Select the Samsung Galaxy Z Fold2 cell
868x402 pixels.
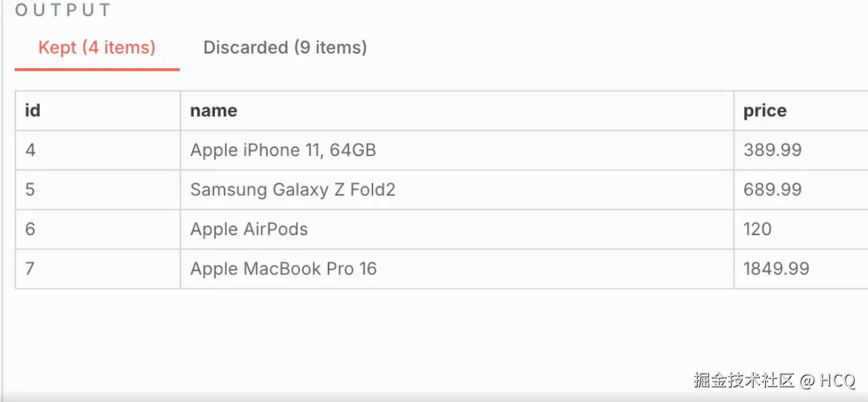(x=457, y=190)
